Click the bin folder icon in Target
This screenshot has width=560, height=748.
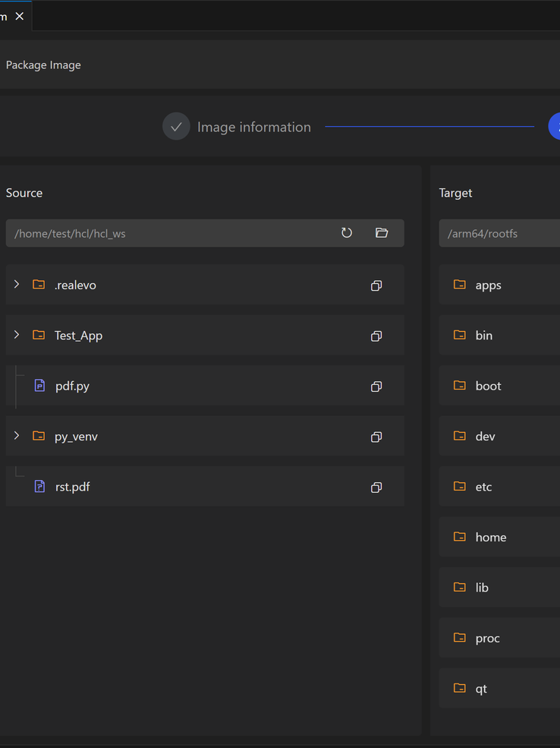(459, 335)
